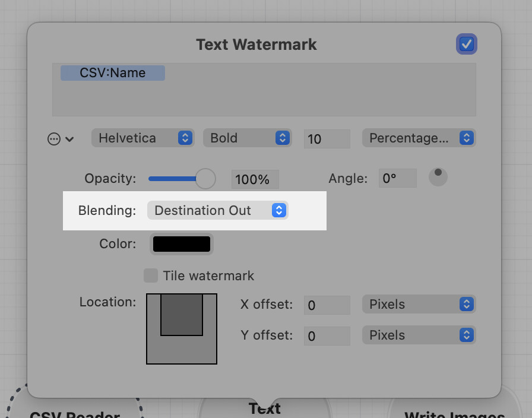The height and width of the screenshot is (418, 532).
Task: Click the Y offset value field
Action: coord(327,336)
